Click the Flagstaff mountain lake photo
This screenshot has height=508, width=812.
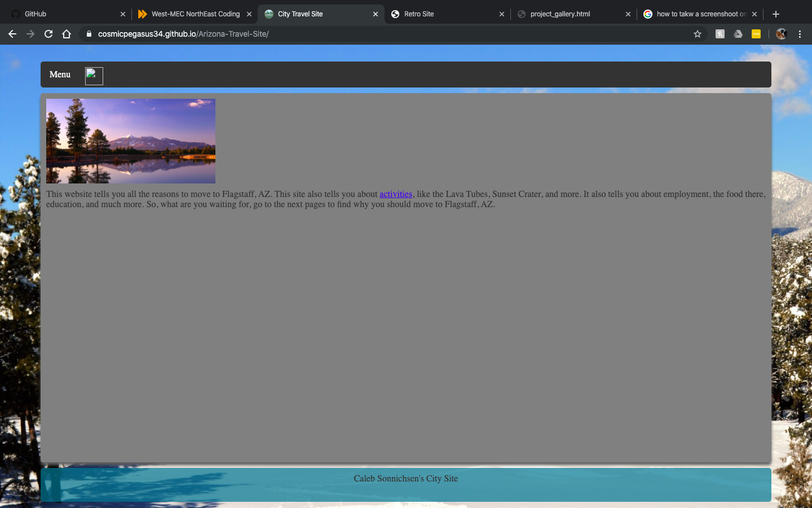coord(131,141)
